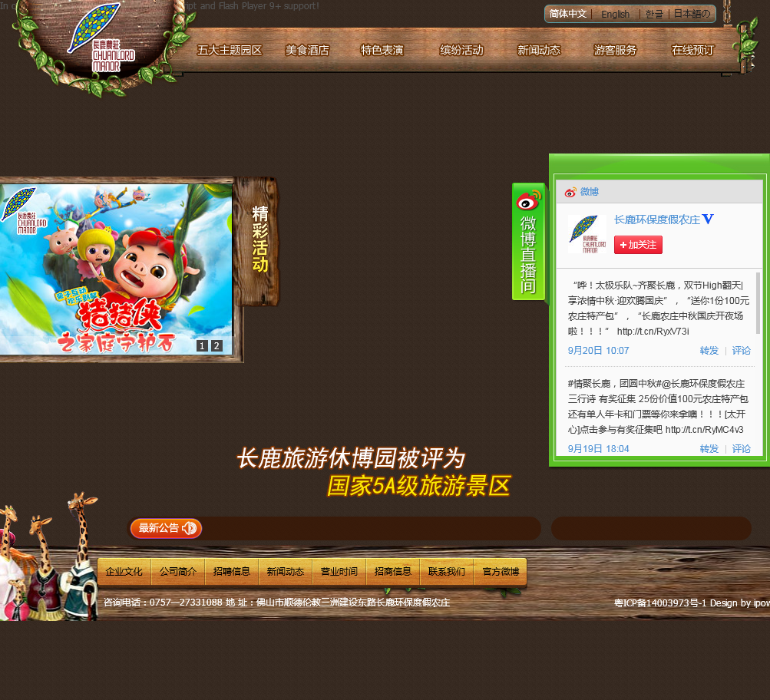Open 营业时间 in the footer menu

(339, 571)
